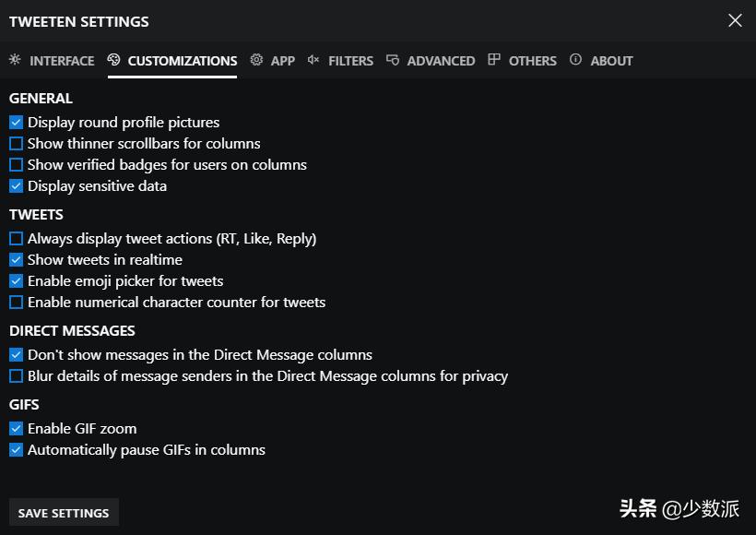Viewport: 756px width, 535px height.
Task: Enable verified badges for users
Action: [16, 164]
